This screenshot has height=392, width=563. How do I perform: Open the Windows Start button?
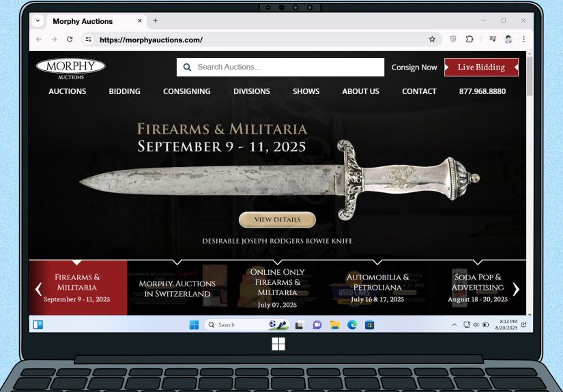[x=194, y=325]
